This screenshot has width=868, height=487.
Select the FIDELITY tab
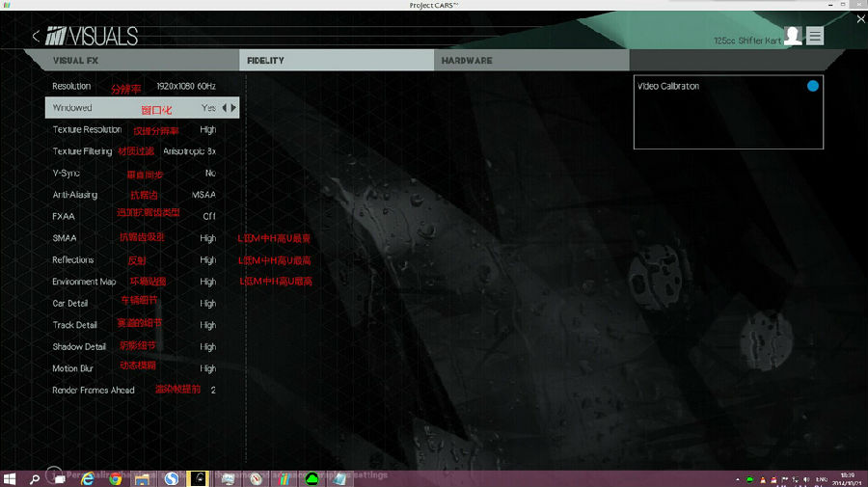coord(337,61)
